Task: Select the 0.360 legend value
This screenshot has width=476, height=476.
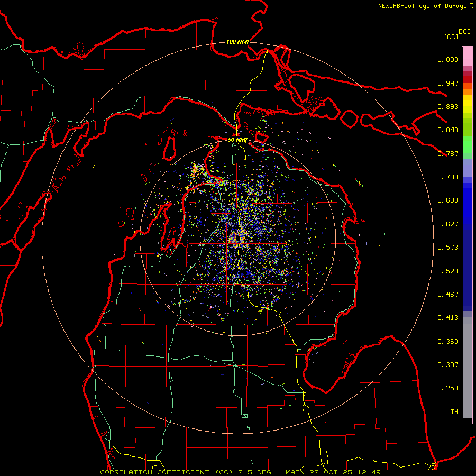Action: tap(448, 342)
